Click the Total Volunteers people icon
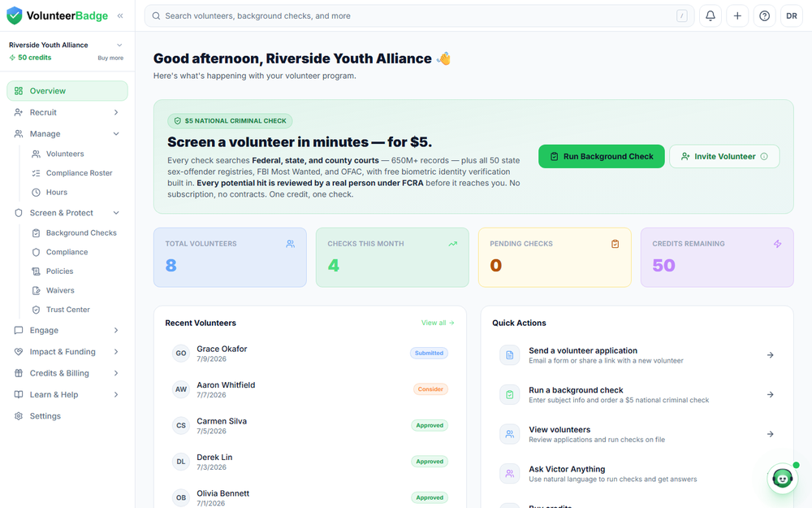 pyautogui.click(x=291, y=244)
